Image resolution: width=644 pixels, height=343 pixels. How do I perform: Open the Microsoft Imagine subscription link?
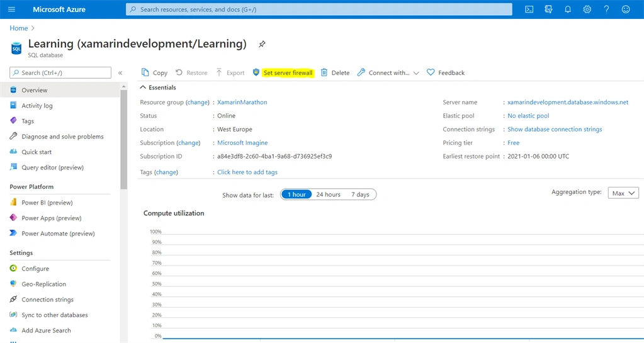coord(242,143)
